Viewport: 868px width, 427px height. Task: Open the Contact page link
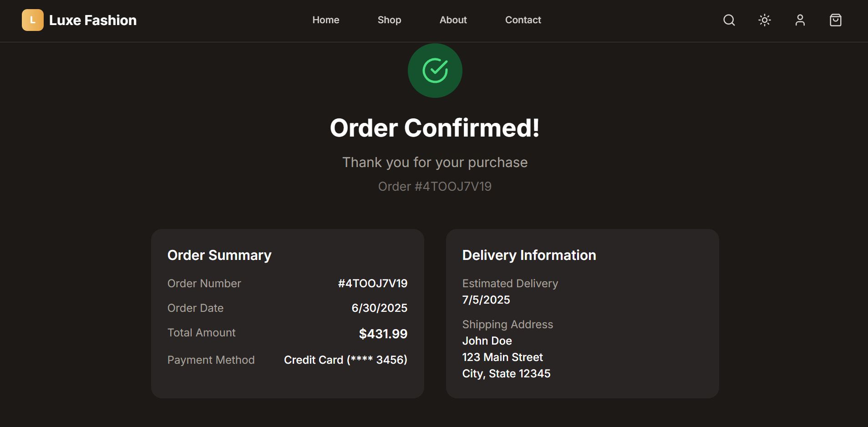(523, 20)
